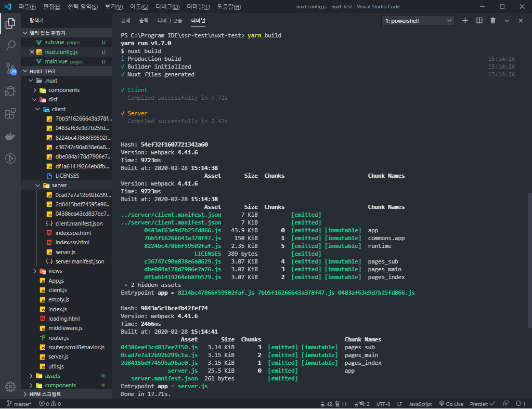The height and width of the screenshot is (409, 532).
Task: Create a new terminal with plus icon
Action: [x=465, y=21]
